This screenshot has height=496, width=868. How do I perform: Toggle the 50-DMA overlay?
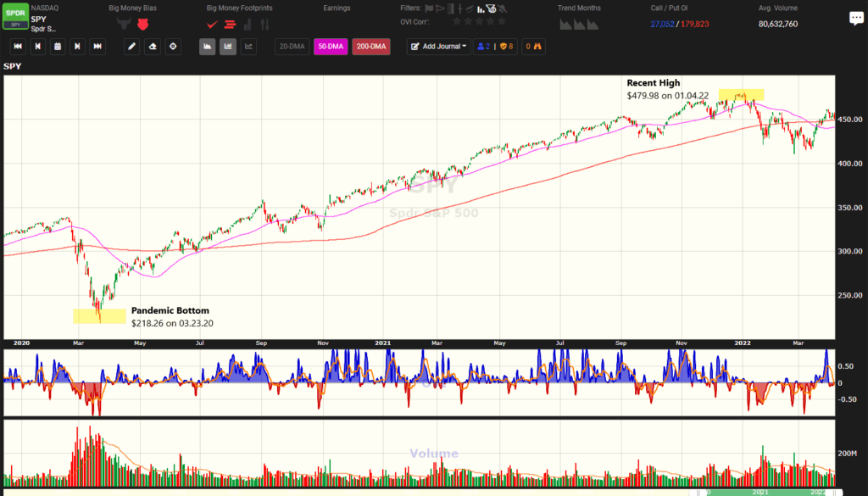(x=330, y=47)
